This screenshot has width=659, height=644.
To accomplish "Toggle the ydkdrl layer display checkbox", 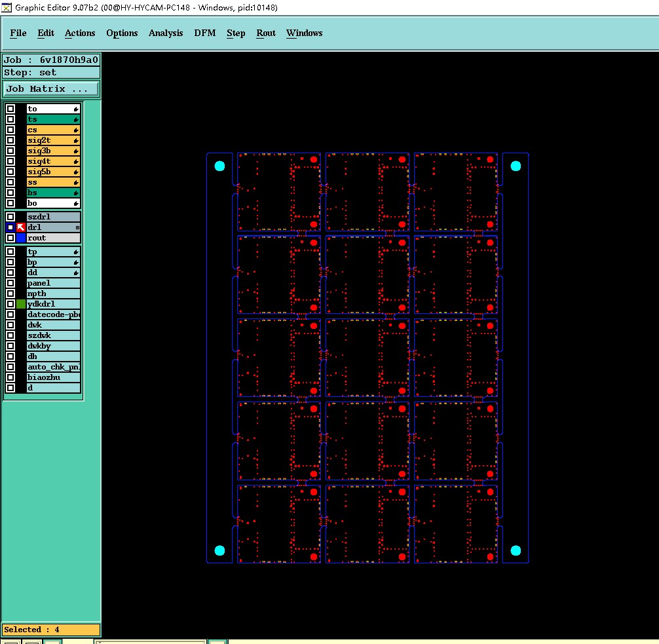I will coord(10,304).
